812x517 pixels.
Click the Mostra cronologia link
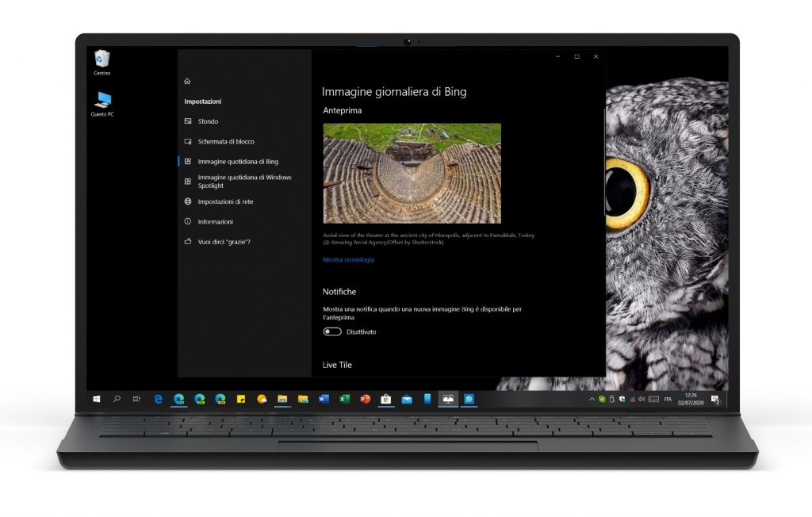pyautogui.click(x=348, y=259)
